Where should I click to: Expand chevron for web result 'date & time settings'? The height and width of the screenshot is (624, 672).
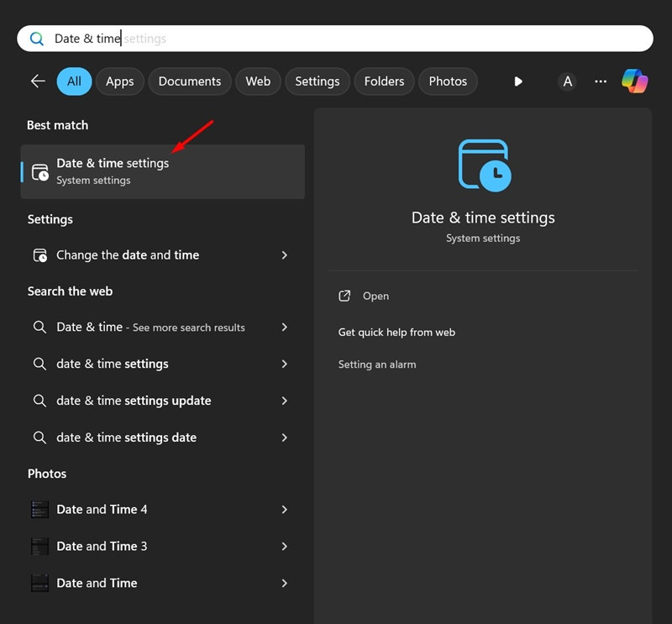click(x=284, y=364)
